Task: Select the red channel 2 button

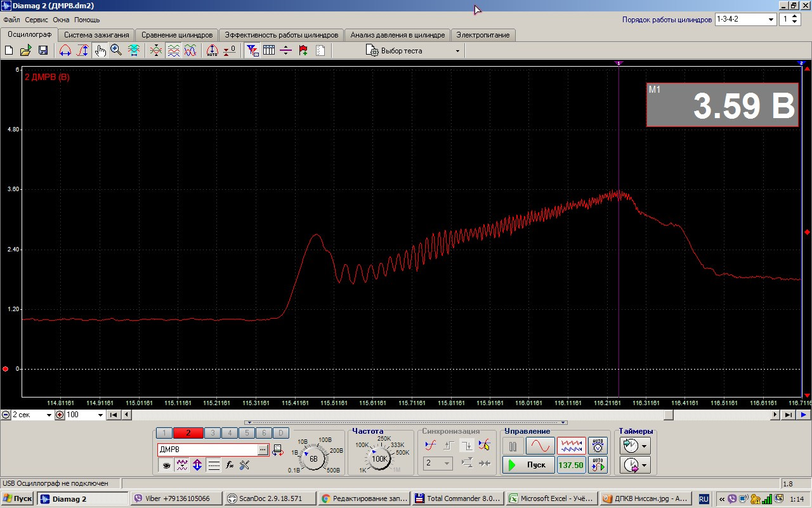Action: (188, 433)
